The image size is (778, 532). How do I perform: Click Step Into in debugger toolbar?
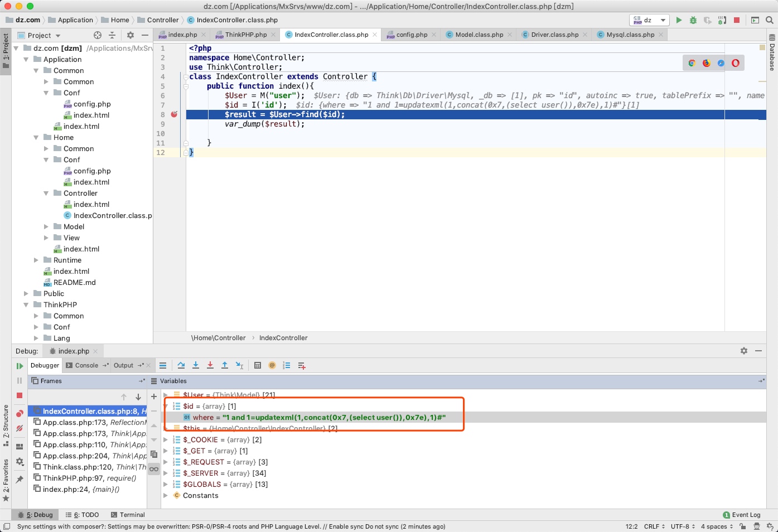coord(196,365)
